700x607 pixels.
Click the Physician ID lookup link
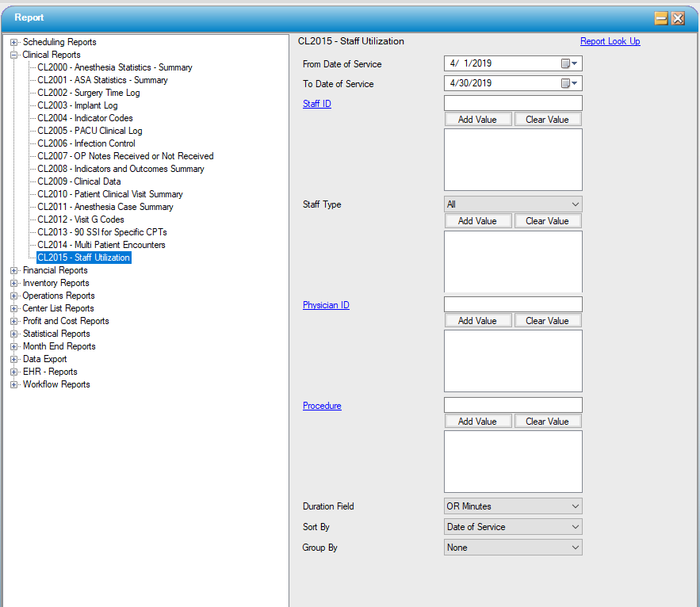[326, 305]
